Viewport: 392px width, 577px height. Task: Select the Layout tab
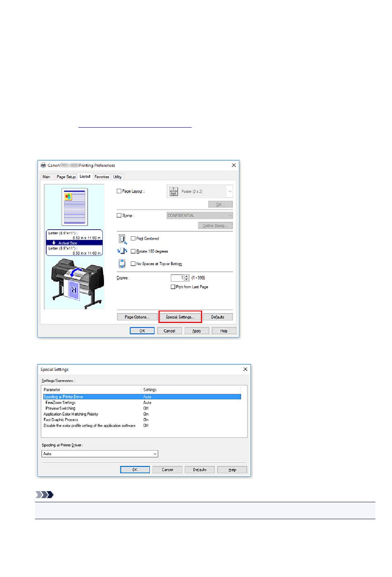85,176
